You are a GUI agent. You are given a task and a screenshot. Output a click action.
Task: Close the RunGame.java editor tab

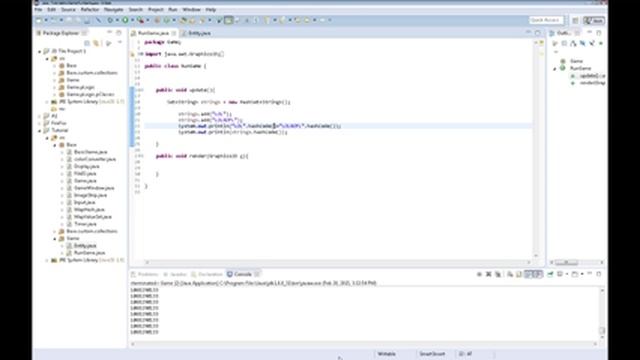pos(174,33)
